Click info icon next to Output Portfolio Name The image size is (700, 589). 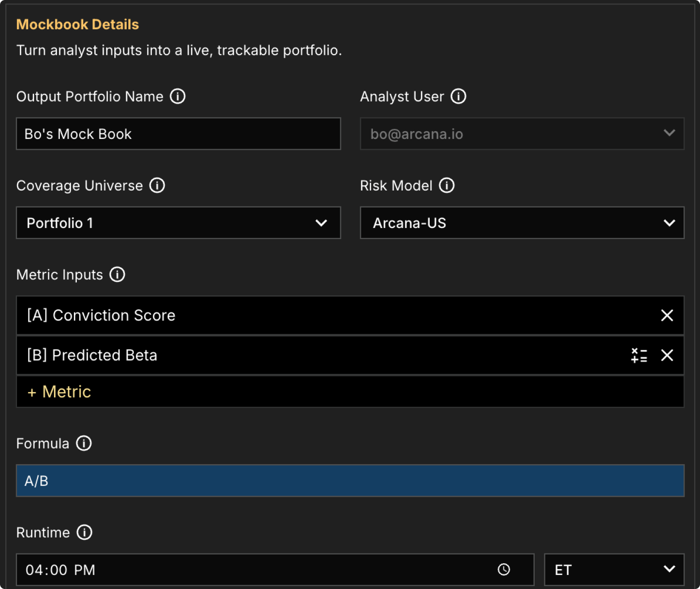tap(177, 96)
